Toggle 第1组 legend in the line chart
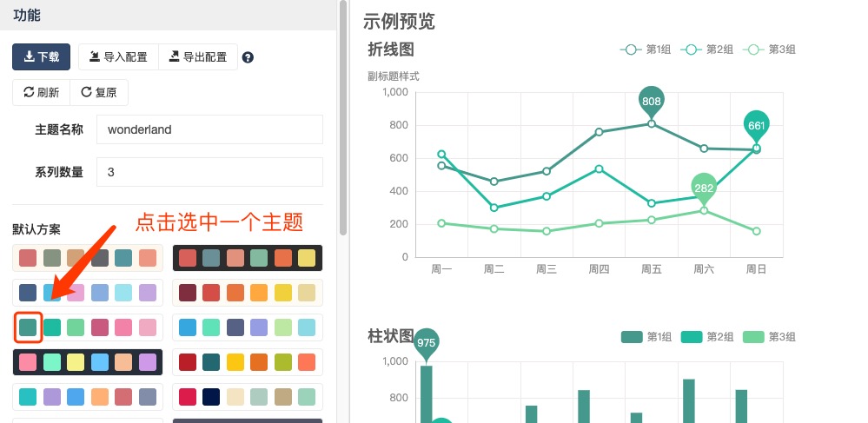 tap(646, 50)
